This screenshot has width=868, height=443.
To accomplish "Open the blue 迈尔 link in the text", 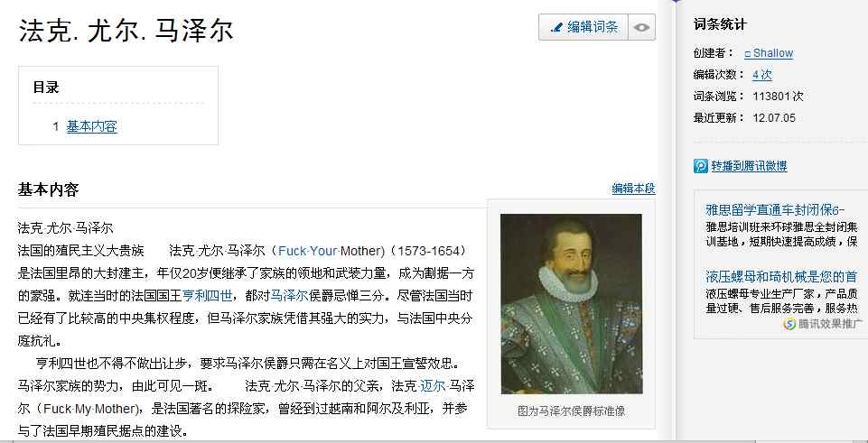I will tap(433, 386).
